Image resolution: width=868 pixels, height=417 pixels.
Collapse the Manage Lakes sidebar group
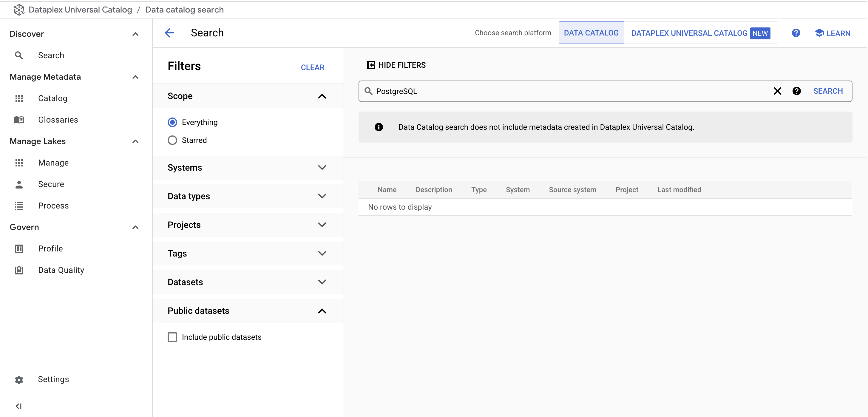[135, 141]
